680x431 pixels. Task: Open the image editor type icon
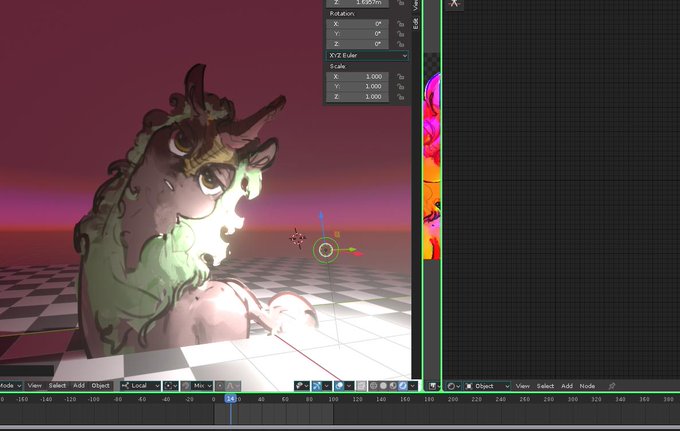pyautogui.click(x=432, y=386)
